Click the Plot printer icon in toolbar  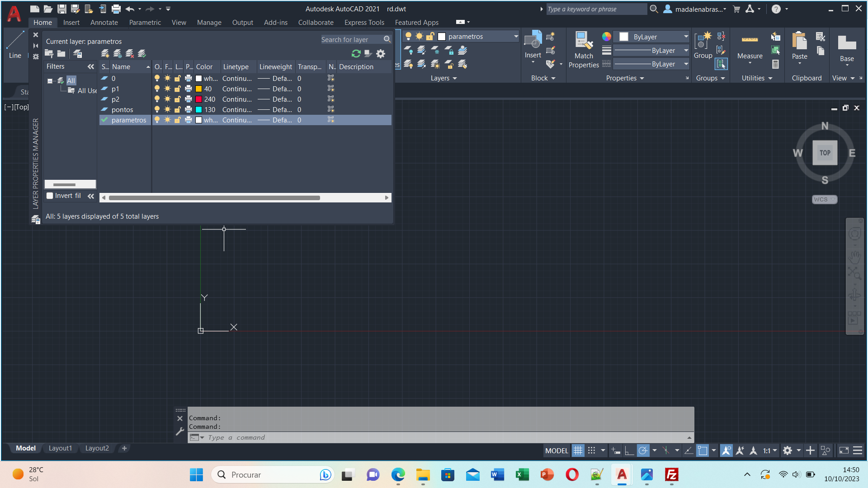[116, 9]
